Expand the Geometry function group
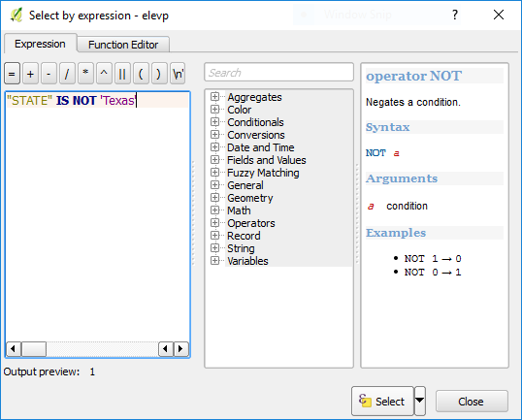This screenshot has width=522, height=420. tap(214, 198)
